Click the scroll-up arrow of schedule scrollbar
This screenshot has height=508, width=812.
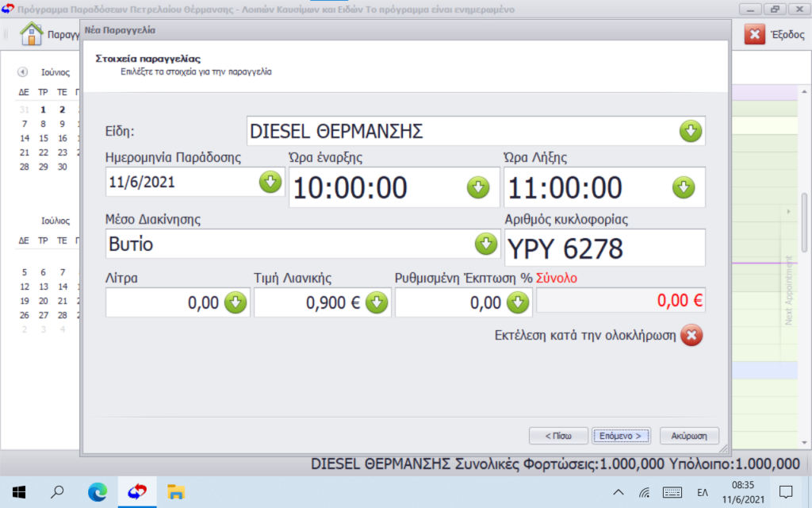point(804,92)
